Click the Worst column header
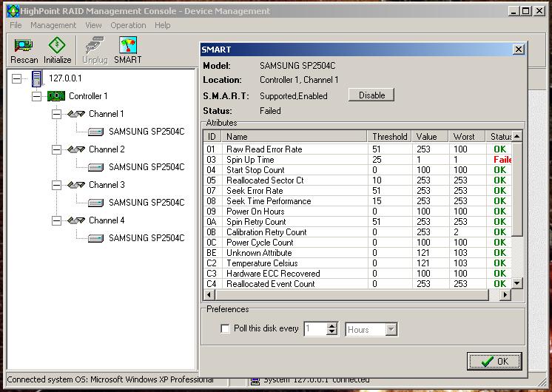Viewport: 552px width, 392px height. coord(467,137)
